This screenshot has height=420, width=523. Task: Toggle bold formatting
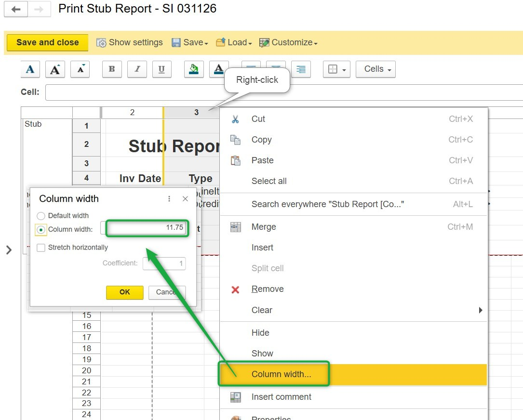[x=112, y=69]
